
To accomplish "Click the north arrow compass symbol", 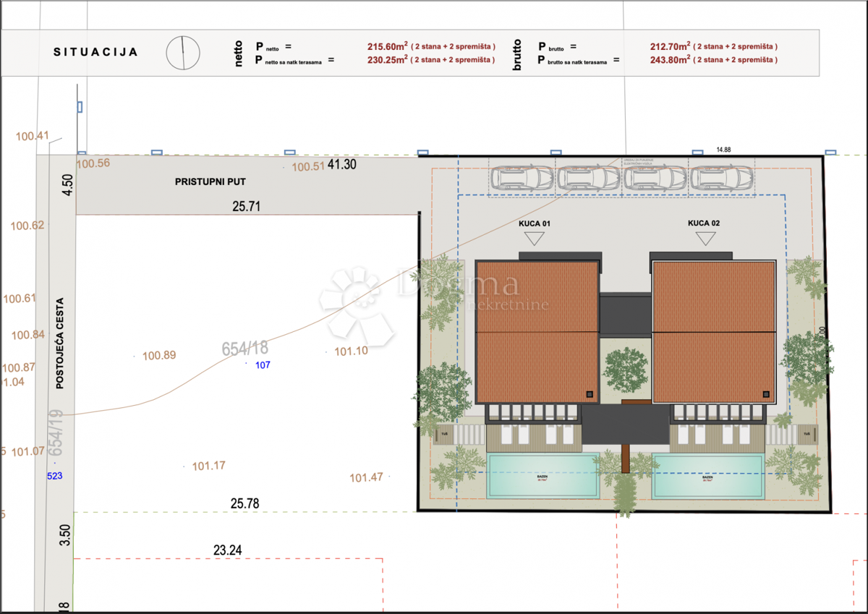I will click(x=183, y=52).
